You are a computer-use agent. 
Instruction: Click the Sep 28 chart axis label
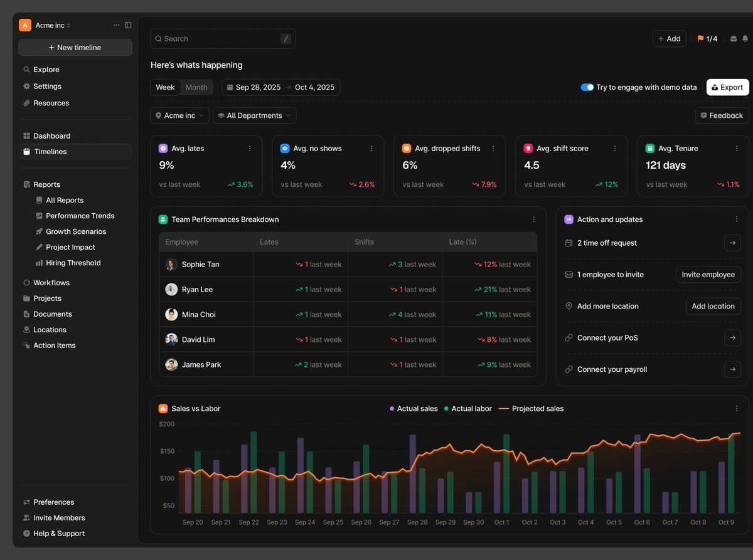[417, 522]
